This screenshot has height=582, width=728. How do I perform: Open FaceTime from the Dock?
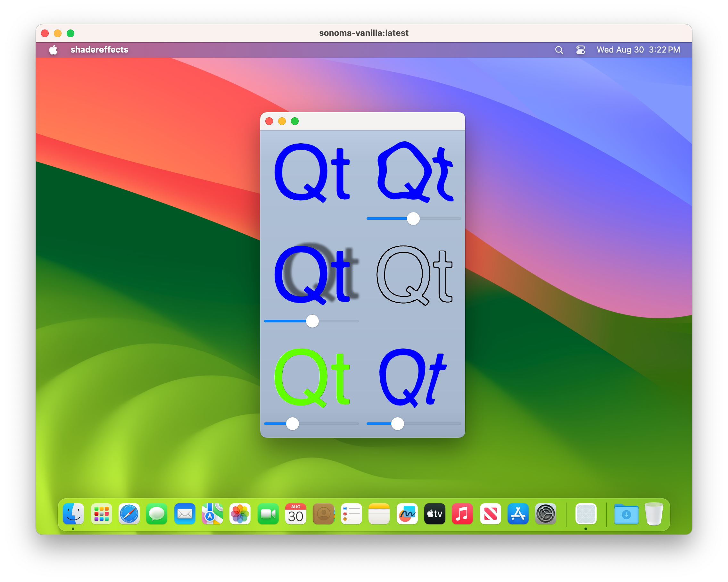[268, 514]
